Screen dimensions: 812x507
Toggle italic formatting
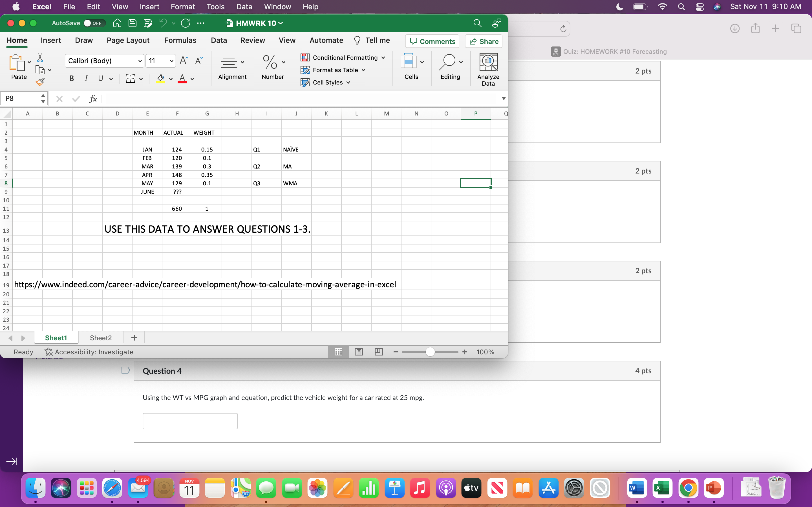(x=86, y=79)
